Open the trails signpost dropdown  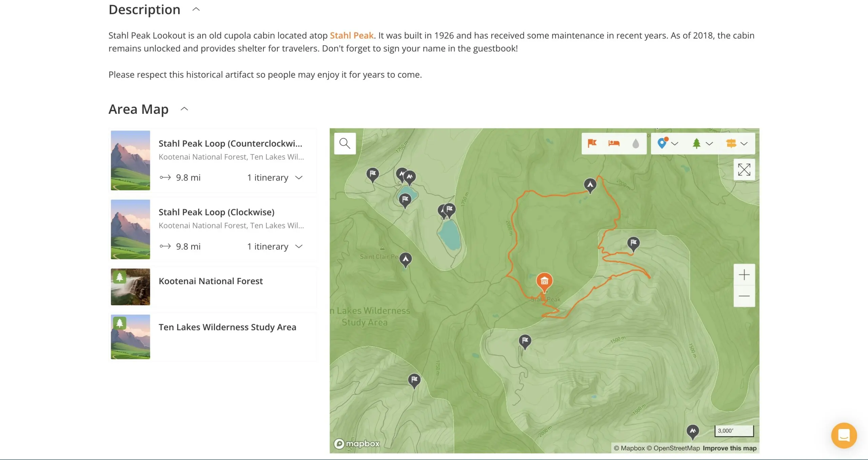(x=745, y=143)
